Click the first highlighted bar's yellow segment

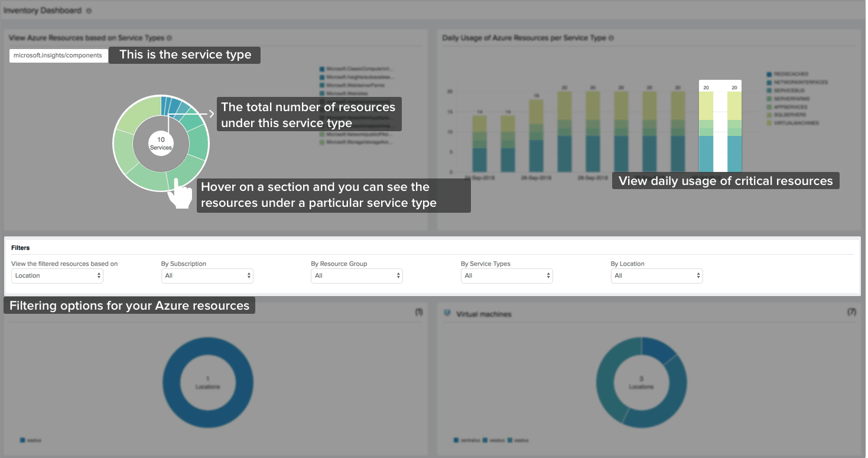(x=706, y=106)
